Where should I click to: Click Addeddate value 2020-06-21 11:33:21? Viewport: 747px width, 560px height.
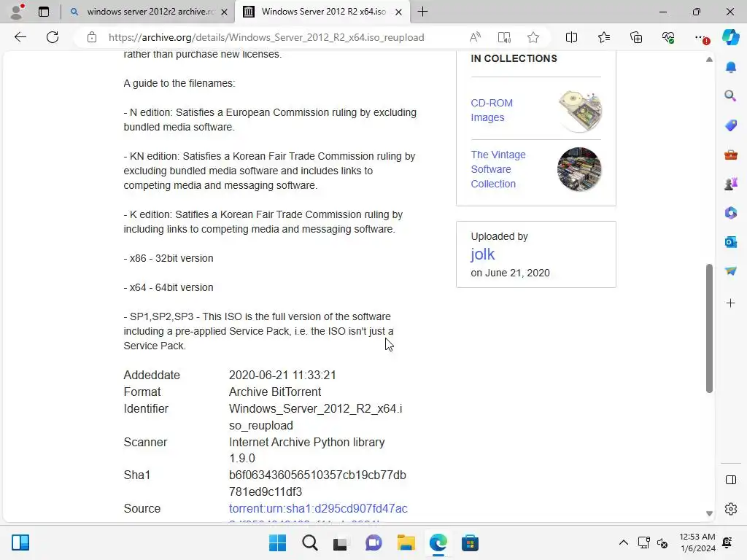tap(282, 376)
